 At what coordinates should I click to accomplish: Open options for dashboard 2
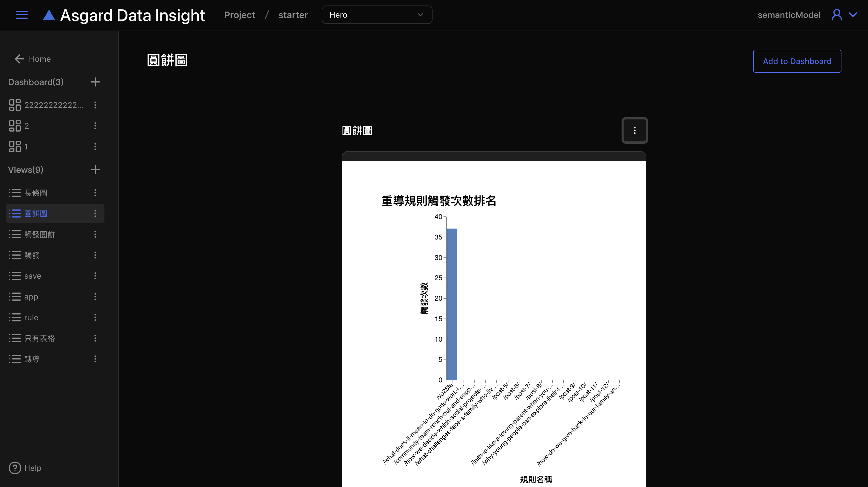[x=95, y=126]
